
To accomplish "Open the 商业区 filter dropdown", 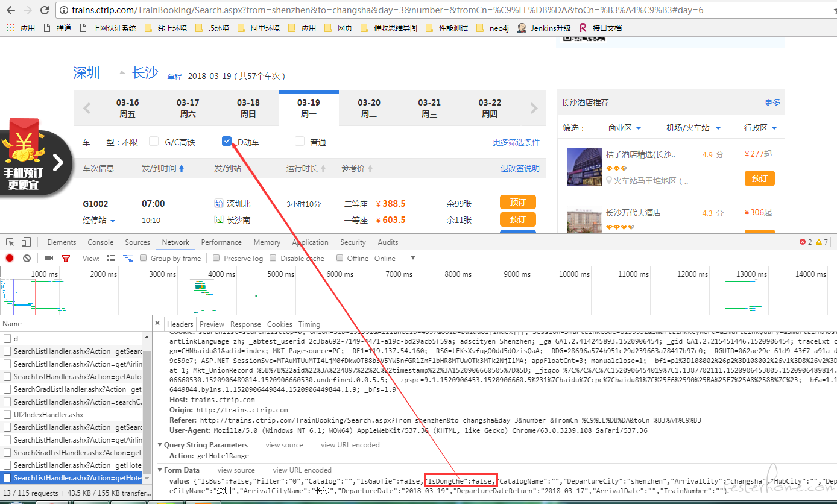I will 625,128.
